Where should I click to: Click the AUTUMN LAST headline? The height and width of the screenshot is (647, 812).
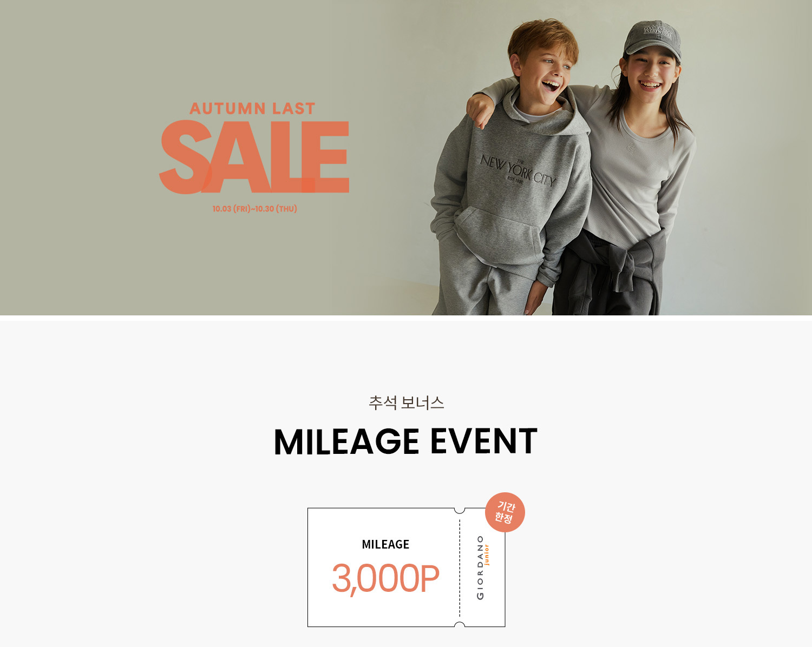(x=252, y=108)
